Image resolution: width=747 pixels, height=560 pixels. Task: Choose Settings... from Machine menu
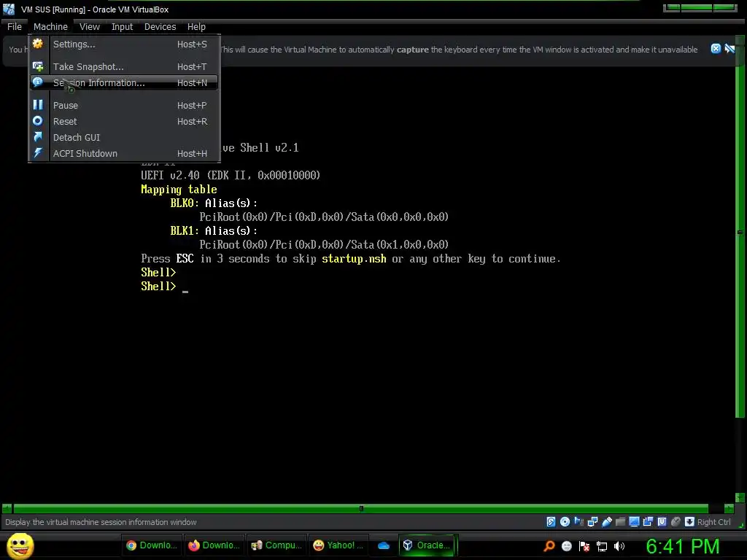point(124,44)
